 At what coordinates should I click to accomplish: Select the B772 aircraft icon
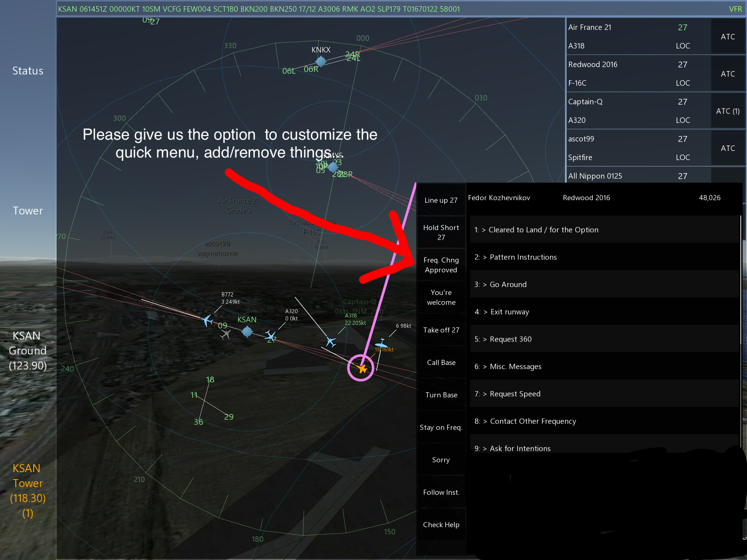tap(207, 320)
